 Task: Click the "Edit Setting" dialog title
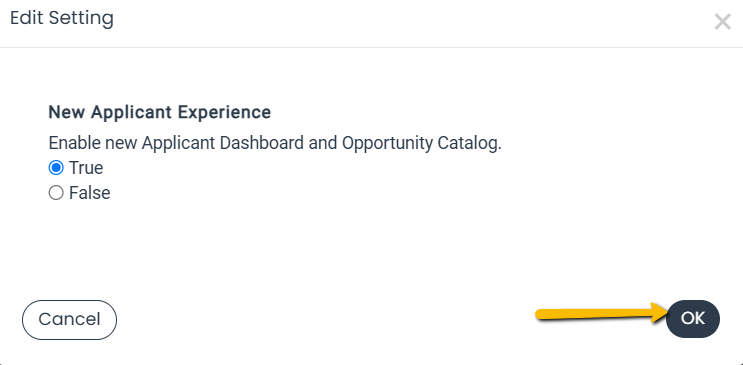tap(62, 18)
